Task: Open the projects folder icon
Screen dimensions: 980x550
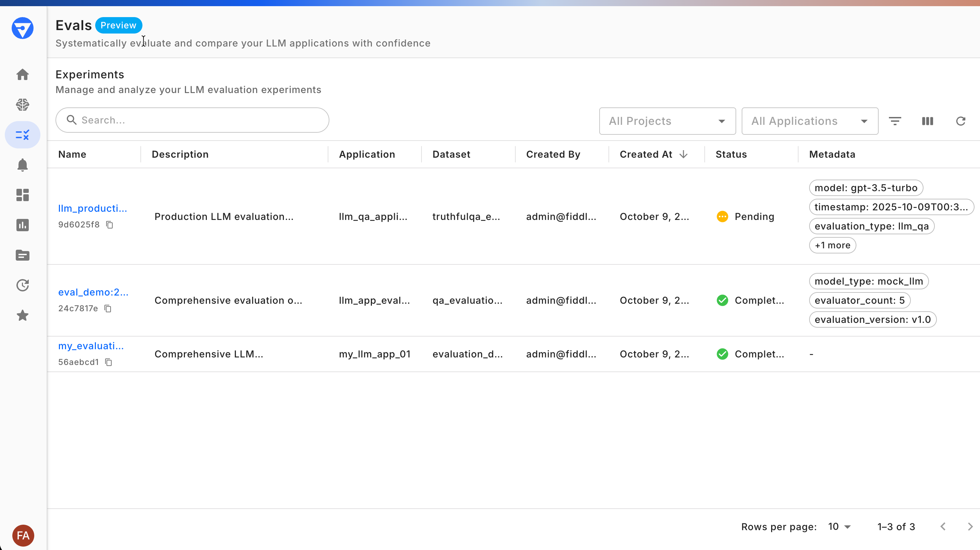Action: (23, 255)
